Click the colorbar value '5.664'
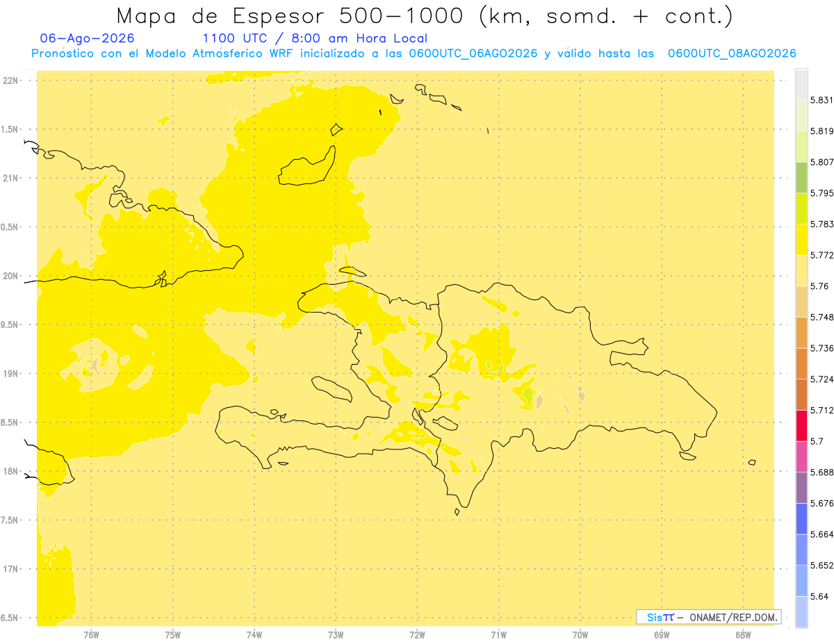The width and height of the screenshot is (834, 644). pyautogui.click(x=821, y=534)
